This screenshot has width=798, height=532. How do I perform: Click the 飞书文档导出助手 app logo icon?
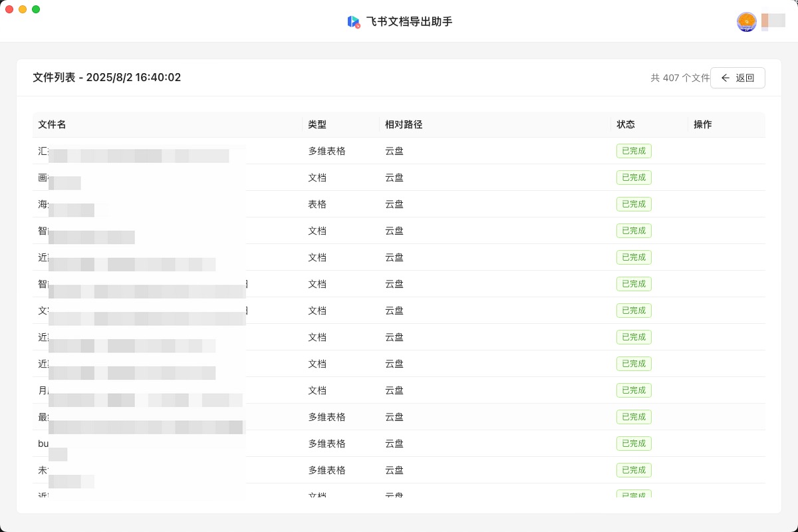354,21
